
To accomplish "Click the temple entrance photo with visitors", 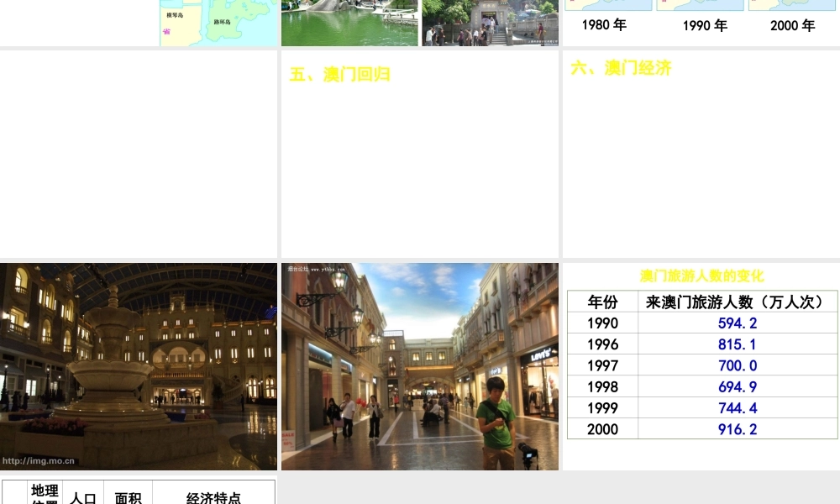I will tap(491, 23).
